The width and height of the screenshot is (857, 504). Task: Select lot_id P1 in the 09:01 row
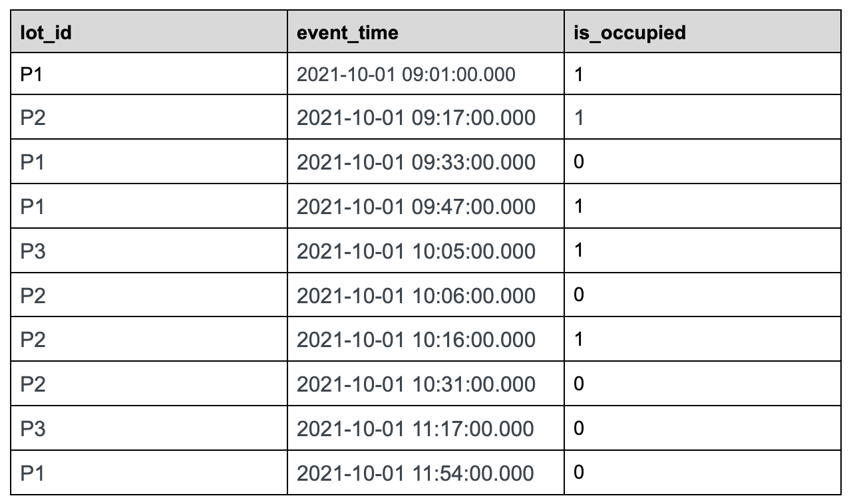click(31, 74)
